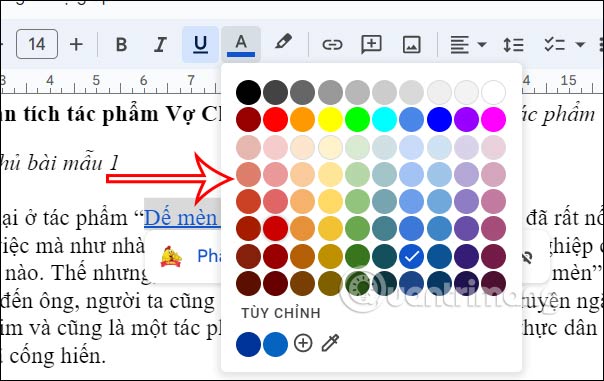Image resolution: width=604 pixels, height=381 pixels.
Task: Click the text color A button
Action: click(x=241, y=45)
